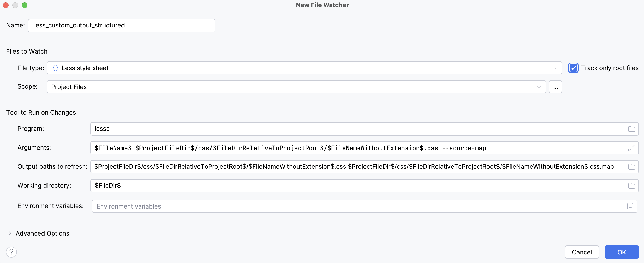Browse folder for Working directory
The image size is (644, 263).
(631, 186)
